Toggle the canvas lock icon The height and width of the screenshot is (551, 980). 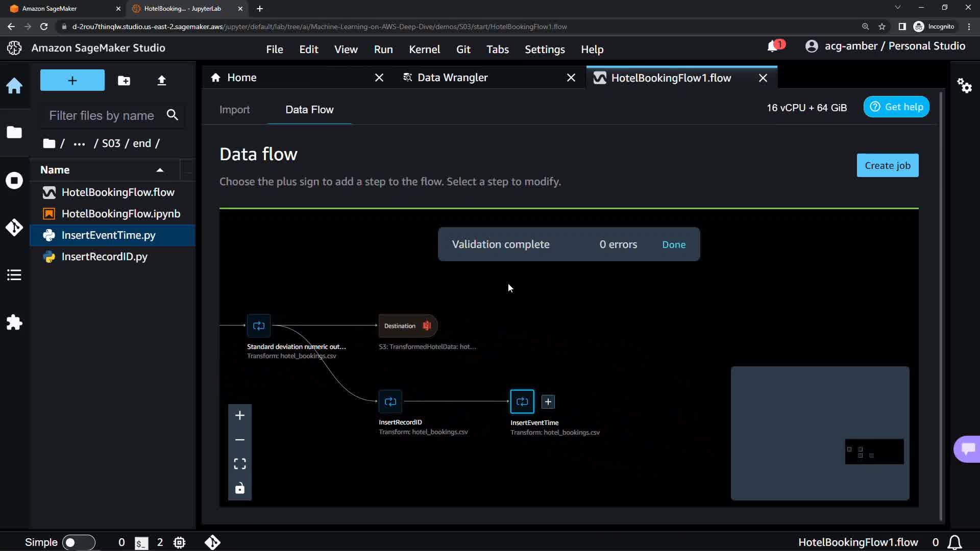click(x=239, y=488)
